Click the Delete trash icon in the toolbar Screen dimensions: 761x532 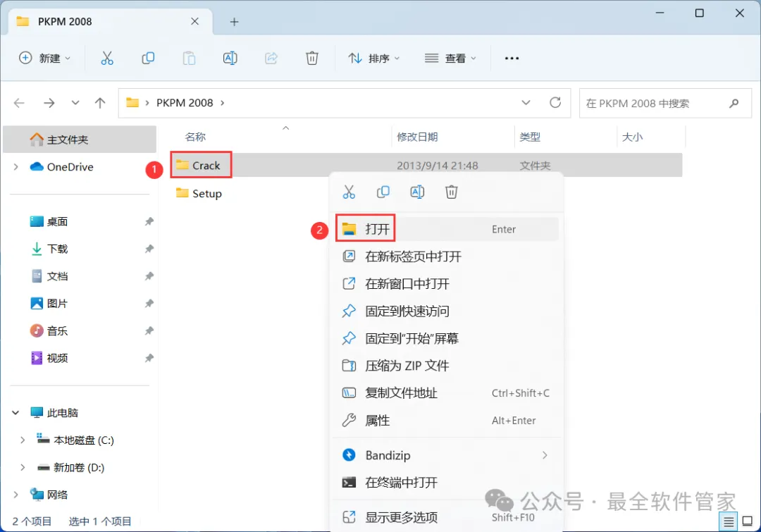point(312,58)
